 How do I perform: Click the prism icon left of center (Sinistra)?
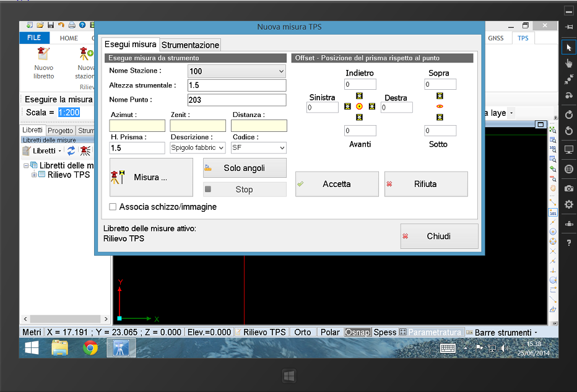point(347,107)
